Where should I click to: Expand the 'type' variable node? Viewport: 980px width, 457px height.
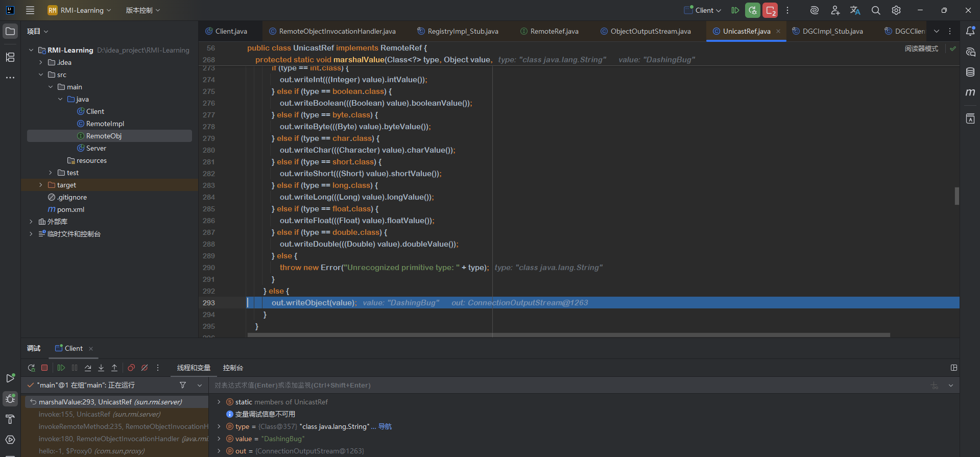[219, 426]
